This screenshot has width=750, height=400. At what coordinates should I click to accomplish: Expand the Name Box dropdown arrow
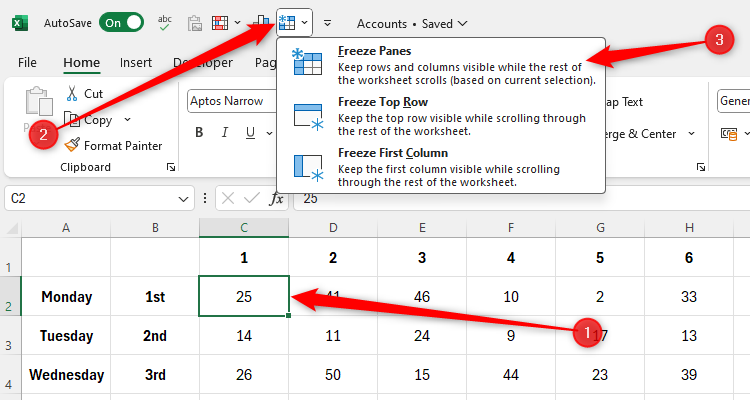183,199
